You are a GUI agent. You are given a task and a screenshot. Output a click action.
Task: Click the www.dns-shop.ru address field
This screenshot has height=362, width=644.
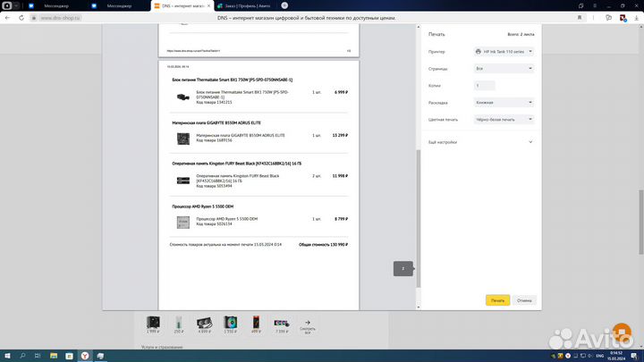point(60,18)
